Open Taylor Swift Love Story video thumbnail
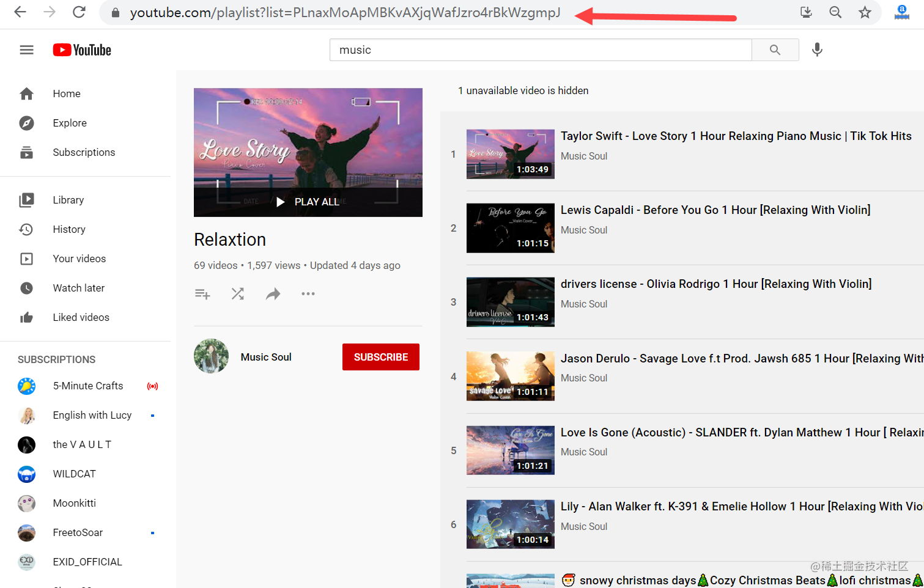Viewport: 924px width, 588px height. pyautogui.click(x=511, y=154)
